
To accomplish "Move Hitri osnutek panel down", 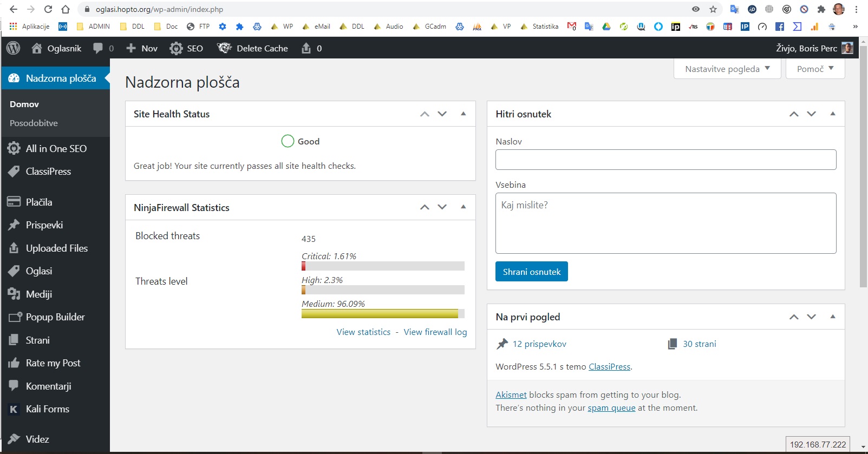I will point(811,114).
